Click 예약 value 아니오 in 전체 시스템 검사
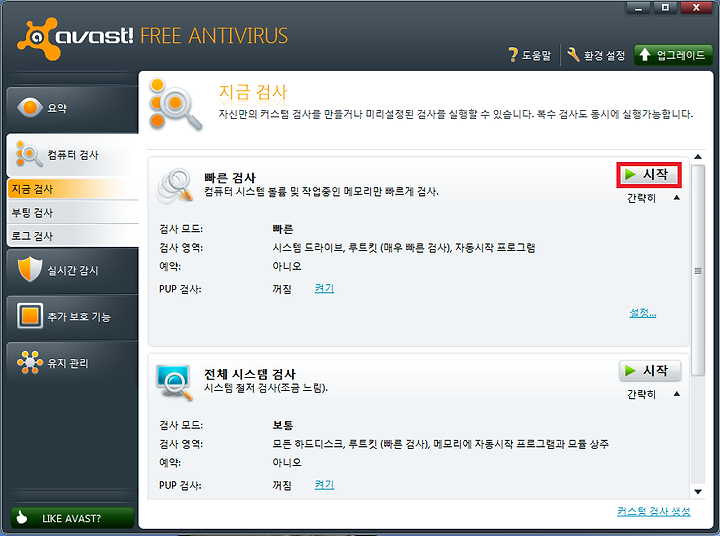Viewport: 720px width, 536px height. tap(287, 462)
